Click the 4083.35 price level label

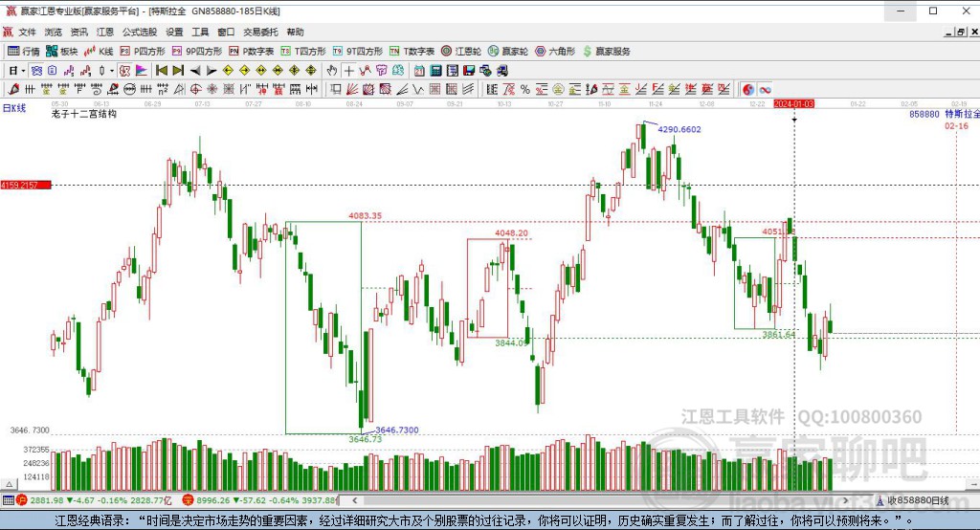(365, 215)
